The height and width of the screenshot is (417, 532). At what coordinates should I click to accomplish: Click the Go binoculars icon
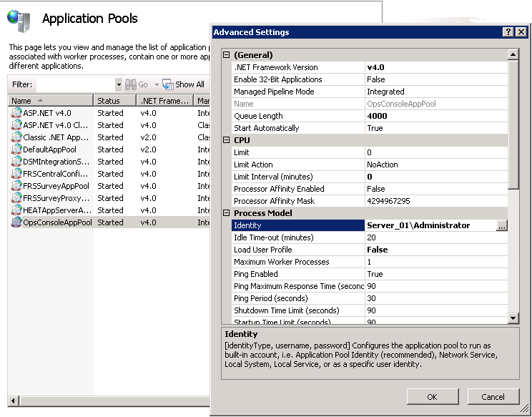click(x=131, y=84)
